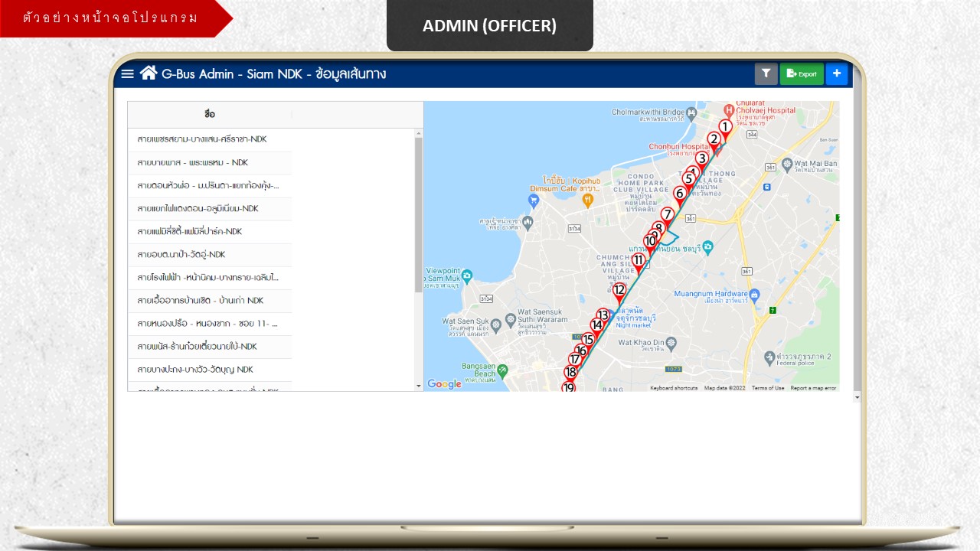Add a new route with plus button

[x=836, y=73]
